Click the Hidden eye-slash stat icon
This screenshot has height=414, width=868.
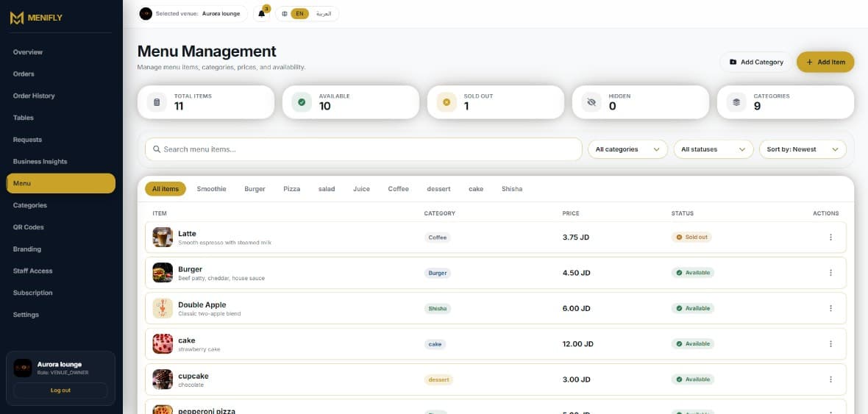[x=591, y=102]
